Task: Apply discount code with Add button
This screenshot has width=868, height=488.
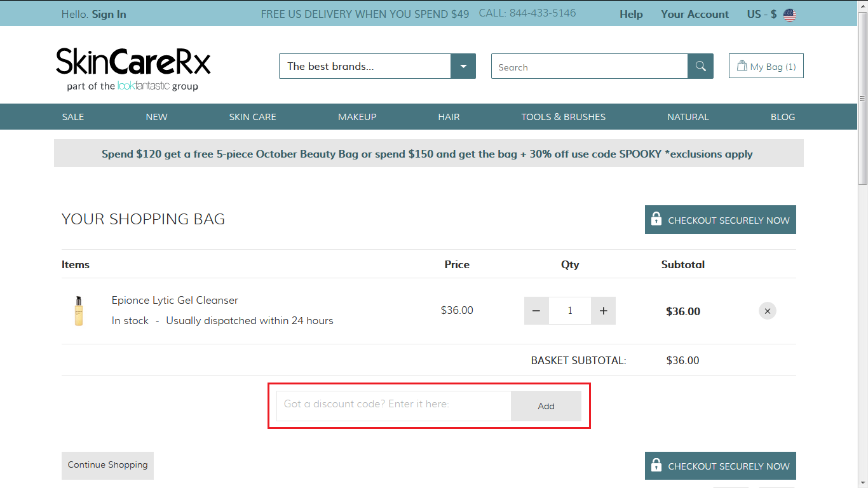Action: point(546,406)
